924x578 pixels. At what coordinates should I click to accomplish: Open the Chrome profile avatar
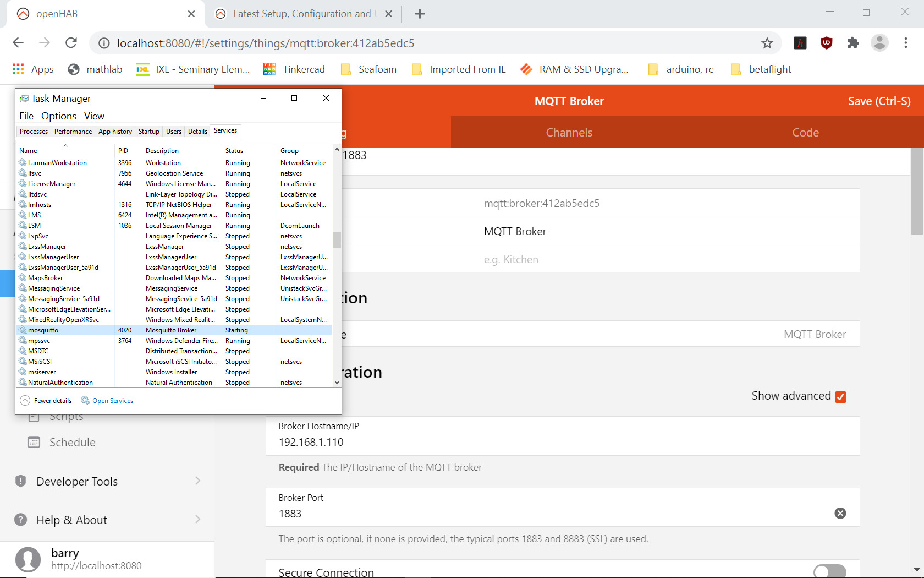(x=879, y=43)
